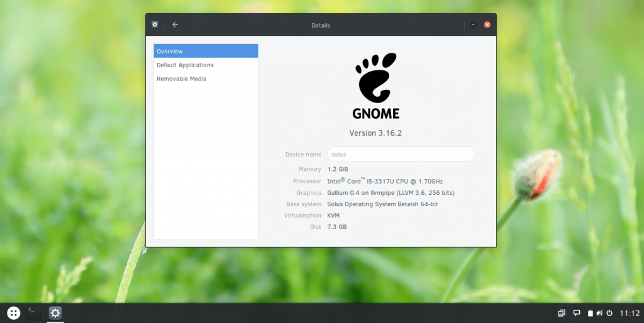Minimize the Details window
Viewport: 644px width, 323px height.
point(473,25)
